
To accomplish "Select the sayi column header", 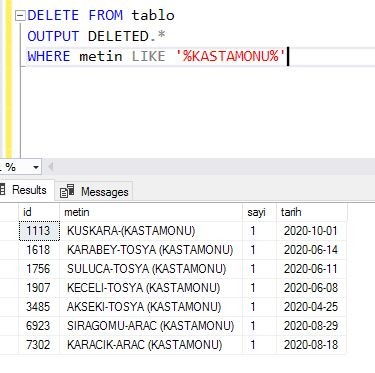I will [259, 212].
